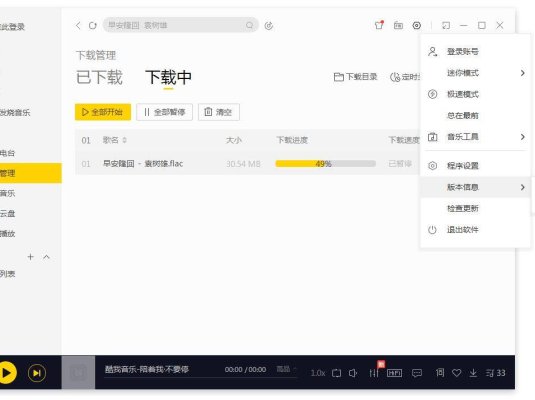Expand the 迷你模式 submenu arrow
Image resolution: width=535 pixels, height=400 pixels.
point(522,73)
